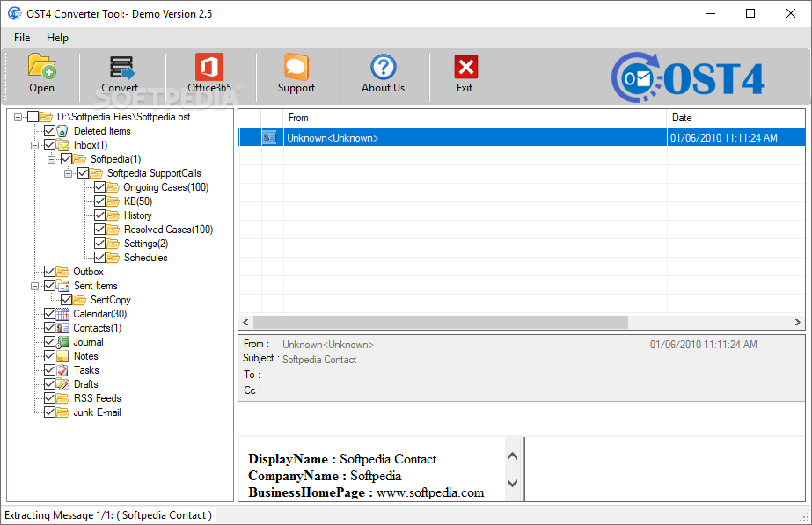
Task: Collapse the Softpedia SupportCalls node
Action: coord(68,173)
